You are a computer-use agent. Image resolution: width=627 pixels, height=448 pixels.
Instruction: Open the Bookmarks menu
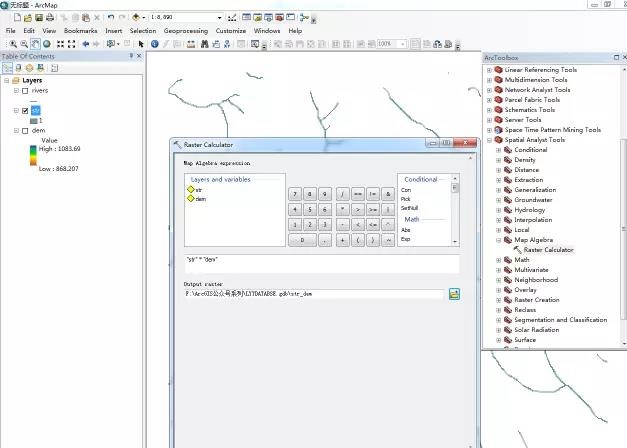80,31
